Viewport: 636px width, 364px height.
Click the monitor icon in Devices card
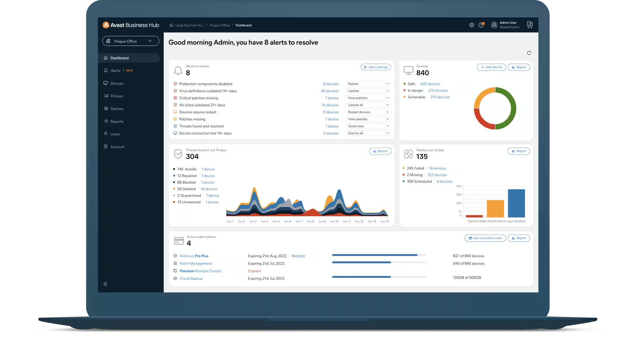tap(408, 70)
